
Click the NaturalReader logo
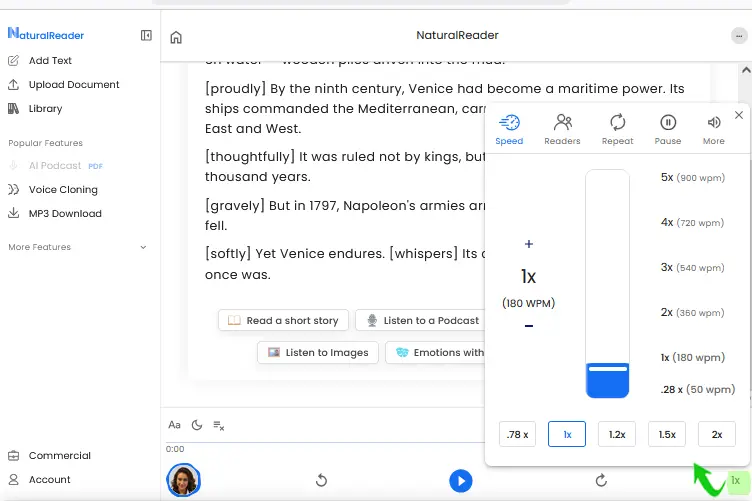click(x=46, y=34)
